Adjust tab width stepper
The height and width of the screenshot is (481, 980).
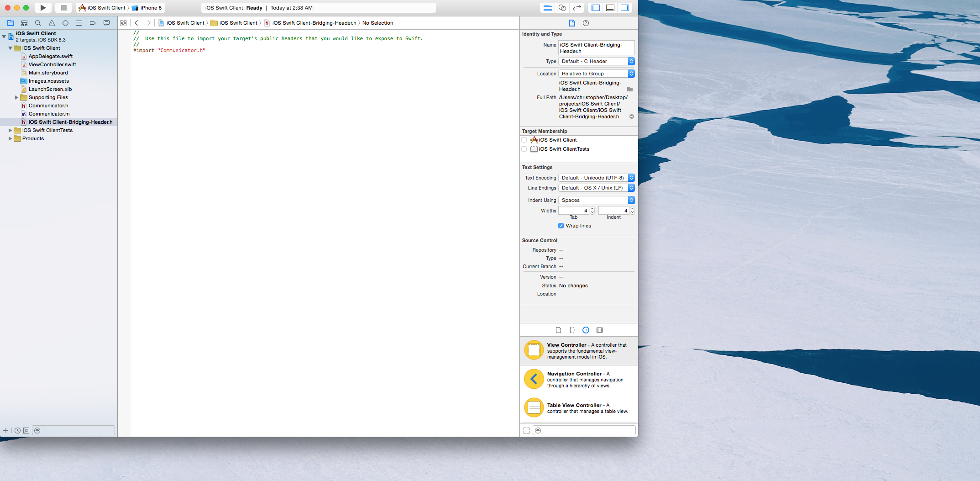[592, 211]
